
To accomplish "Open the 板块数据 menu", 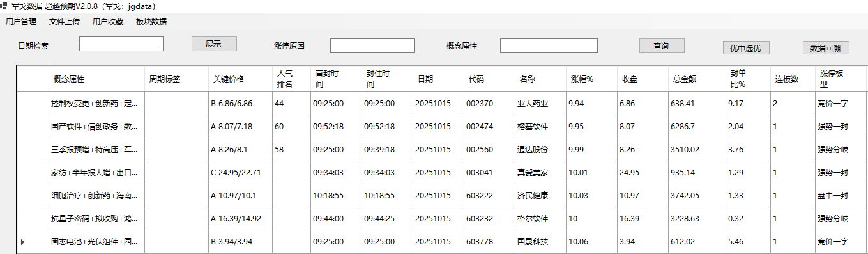I will 151,22.
